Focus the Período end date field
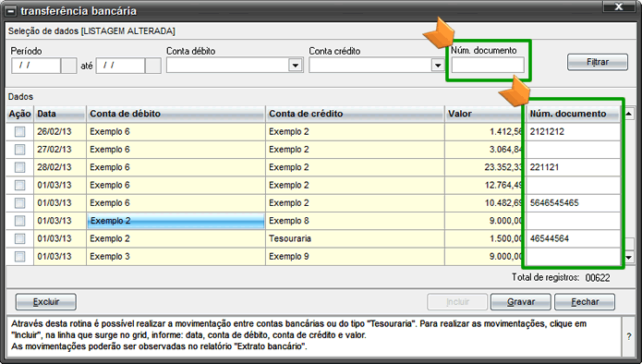Image resolution: width=642 pixels, height=364 pixels. tap(120, 66)
